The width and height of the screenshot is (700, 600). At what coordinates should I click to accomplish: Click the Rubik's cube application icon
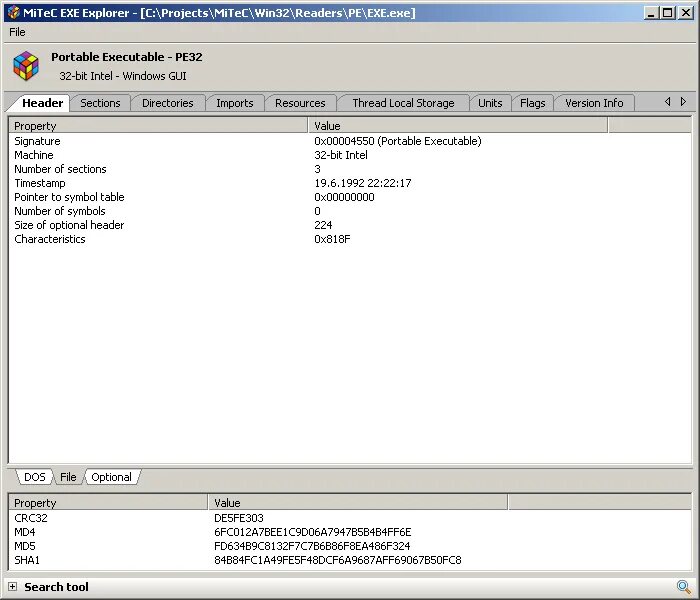tap(25, 66)
